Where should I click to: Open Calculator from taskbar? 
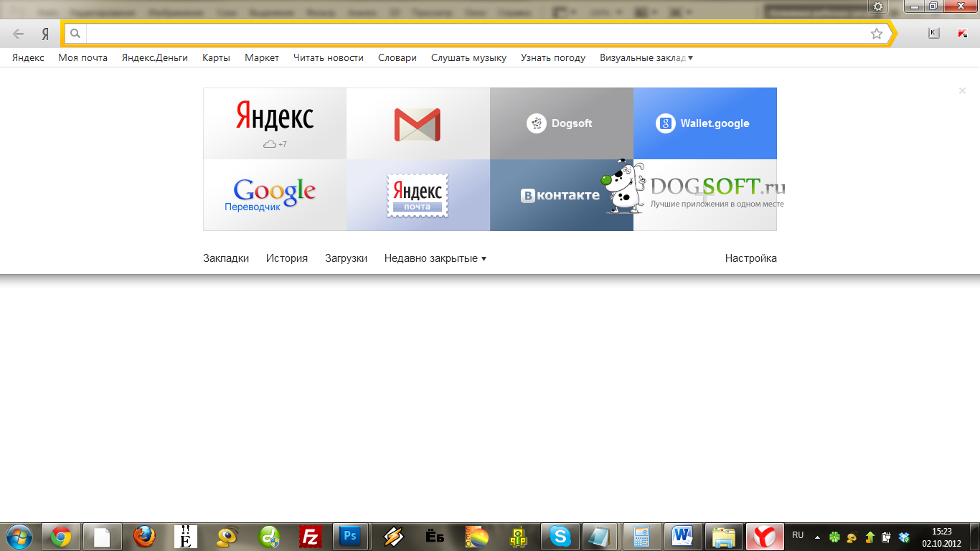[x=641, y=537]
